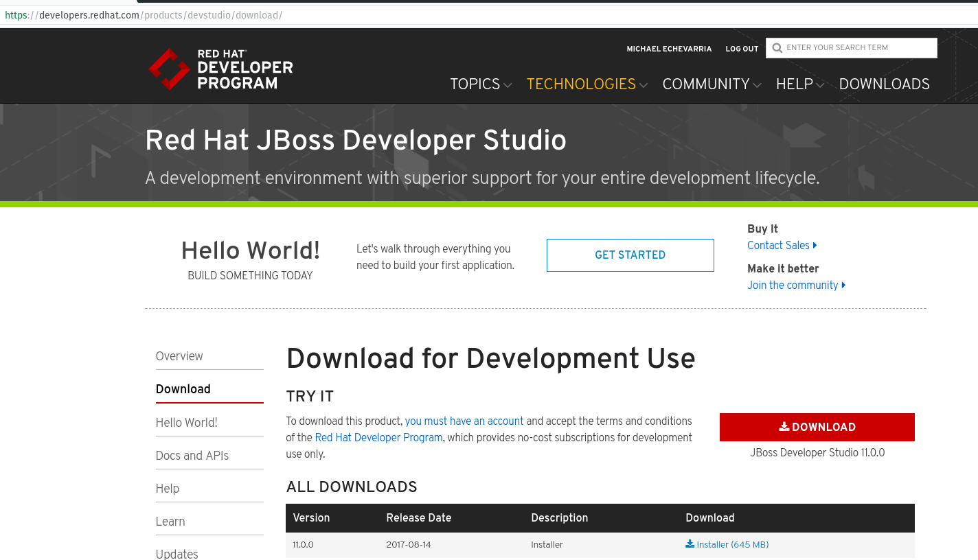Open the HELP navigation menu
The height and width of the screenshot is (560, 978).
click(794, 84)
